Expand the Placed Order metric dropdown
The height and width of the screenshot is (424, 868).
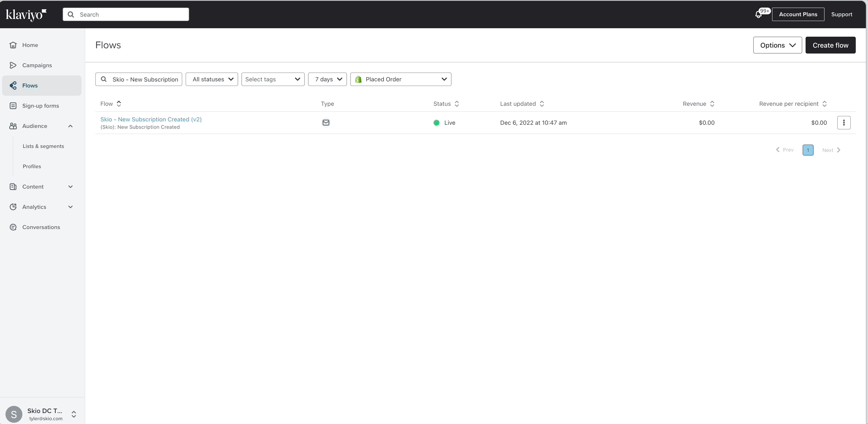point(401,79)
